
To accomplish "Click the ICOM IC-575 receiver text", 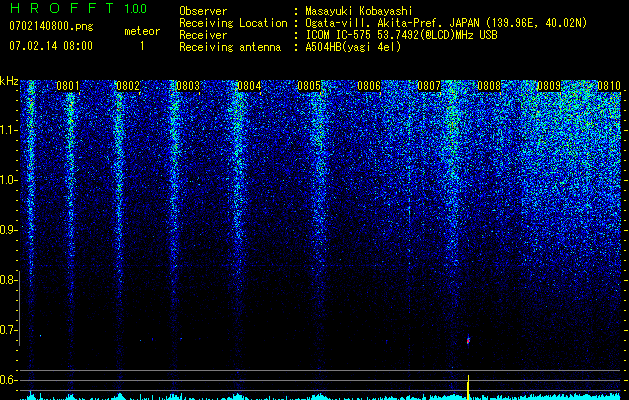I will pos(401,35).
